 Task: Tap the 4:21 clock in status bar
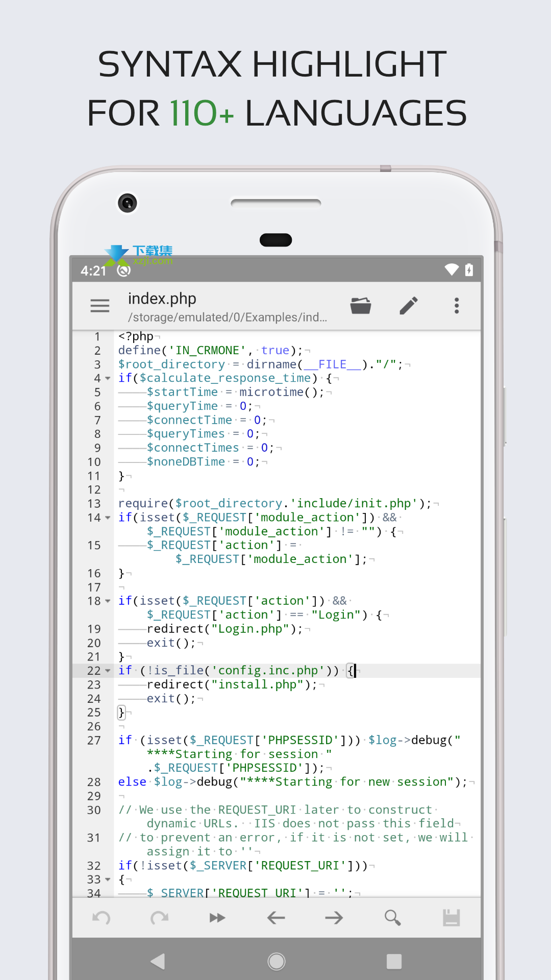(93, 271)
